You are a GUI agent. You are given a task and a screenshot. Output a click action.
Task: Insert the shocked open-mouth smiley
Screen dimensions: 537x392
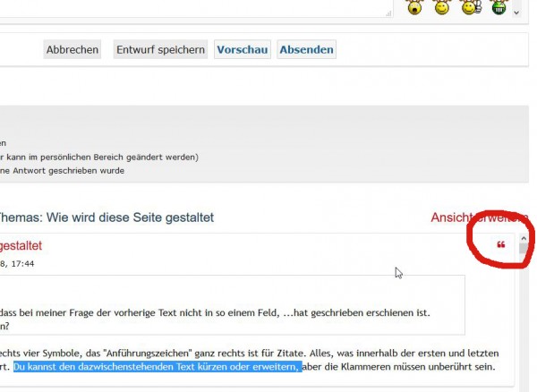coord(414,7)
